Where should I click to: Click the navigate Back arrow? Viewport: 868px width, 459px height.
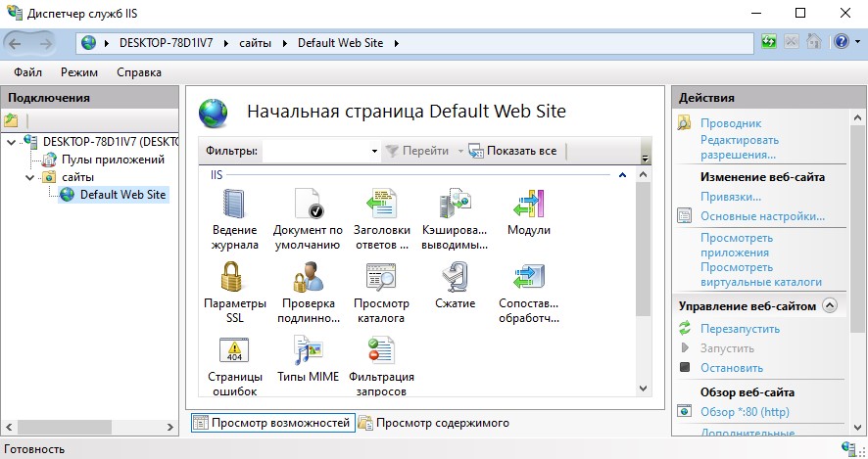(15, 44)
